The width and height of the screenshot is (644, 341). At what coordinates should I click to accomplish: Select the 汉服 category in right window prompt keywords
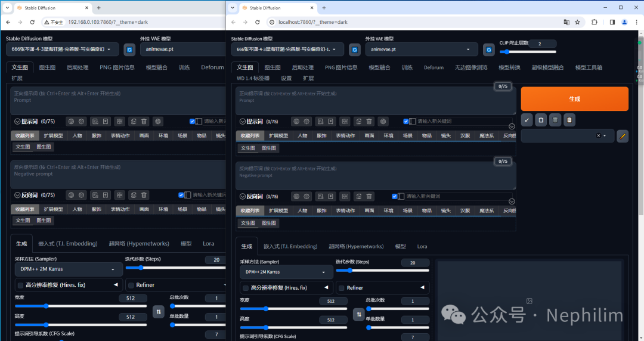[465, 135]
